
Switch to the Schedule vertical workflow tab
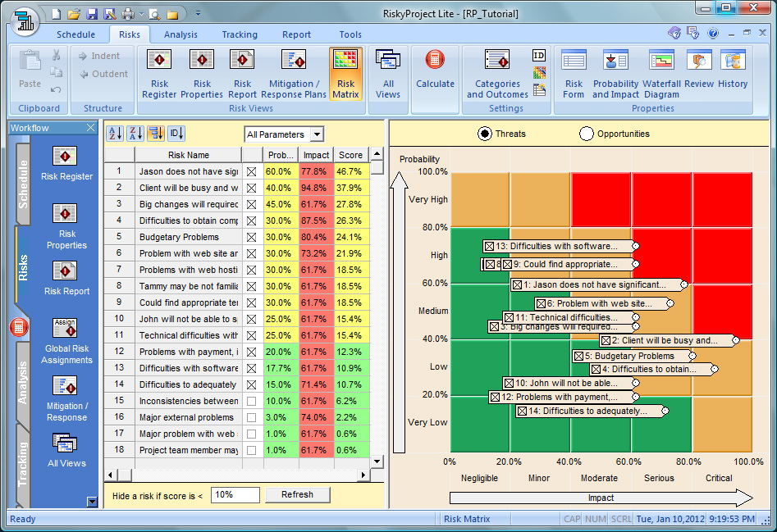23,184
